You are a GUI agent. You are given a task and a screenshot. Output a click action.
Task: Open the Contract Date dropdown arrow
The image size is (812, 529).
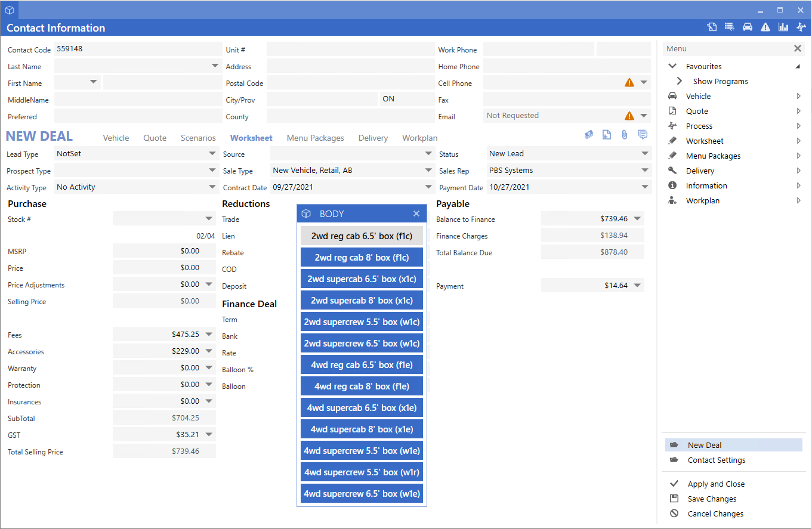tap(429, 187)
